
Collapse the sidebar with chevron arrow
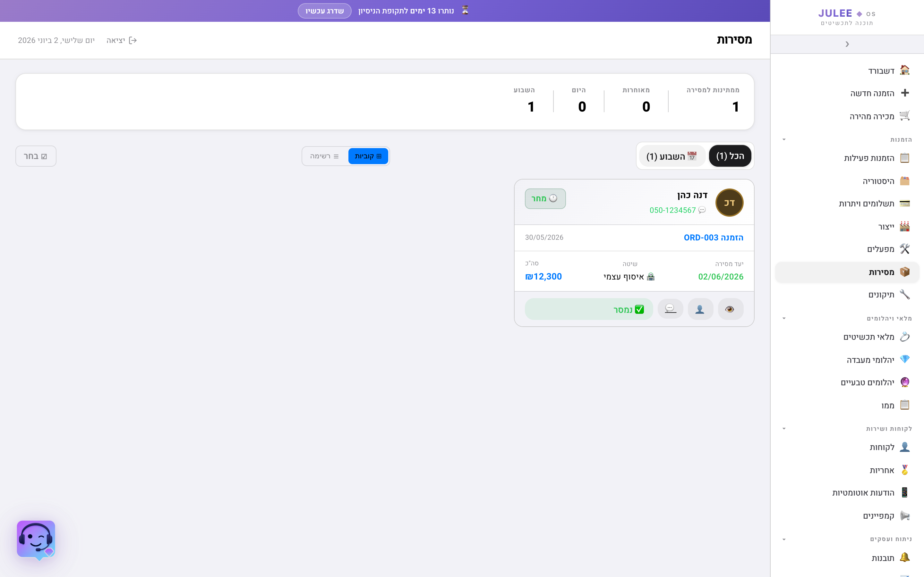point(847,44)
